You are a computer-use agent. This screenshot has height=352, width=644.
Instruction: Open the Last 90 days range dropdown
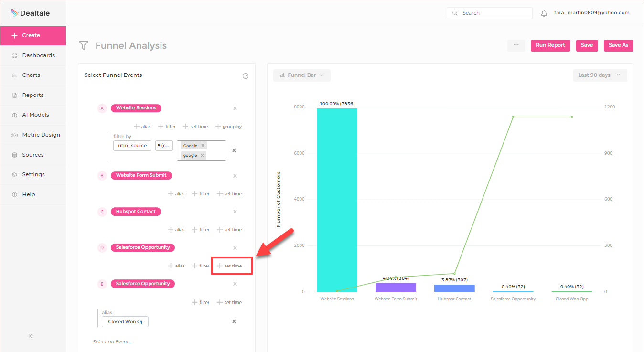600,75
